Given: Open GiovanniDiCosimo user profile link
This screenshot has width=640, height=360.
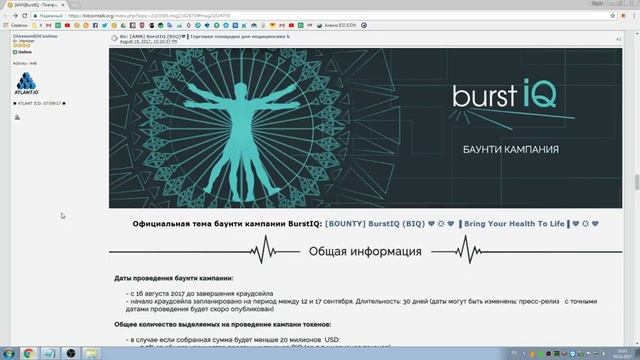Looking at the screenshot, I should click(35, 36).
